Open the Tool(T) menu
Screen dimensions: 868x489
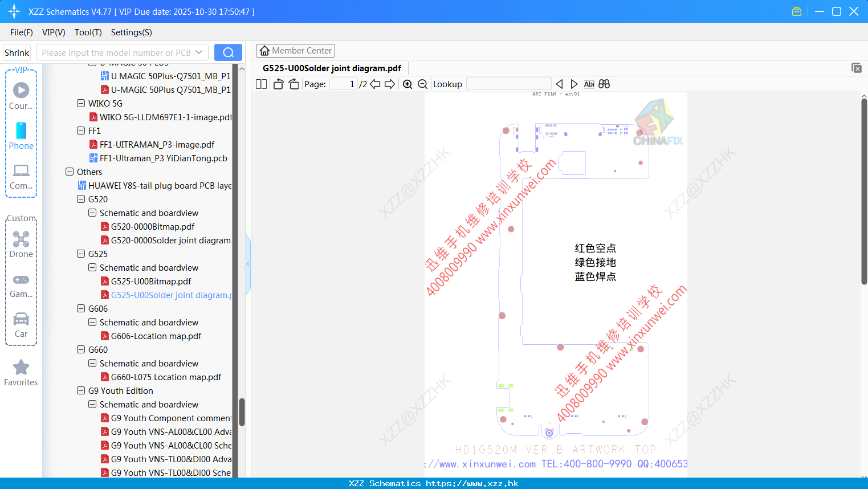(x=88, y=32)
